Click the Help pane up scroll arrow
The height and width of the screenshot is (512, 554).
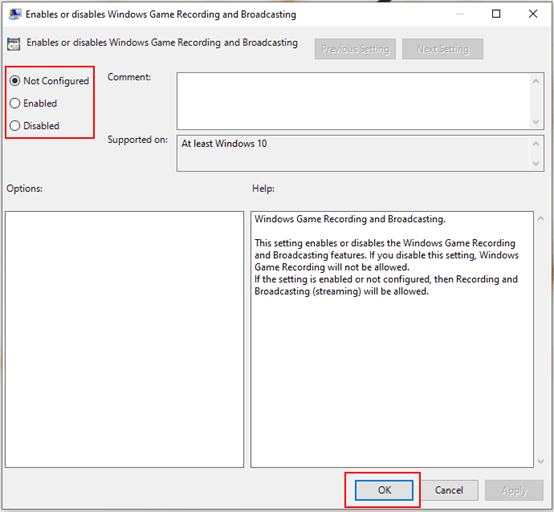(541, 219)
